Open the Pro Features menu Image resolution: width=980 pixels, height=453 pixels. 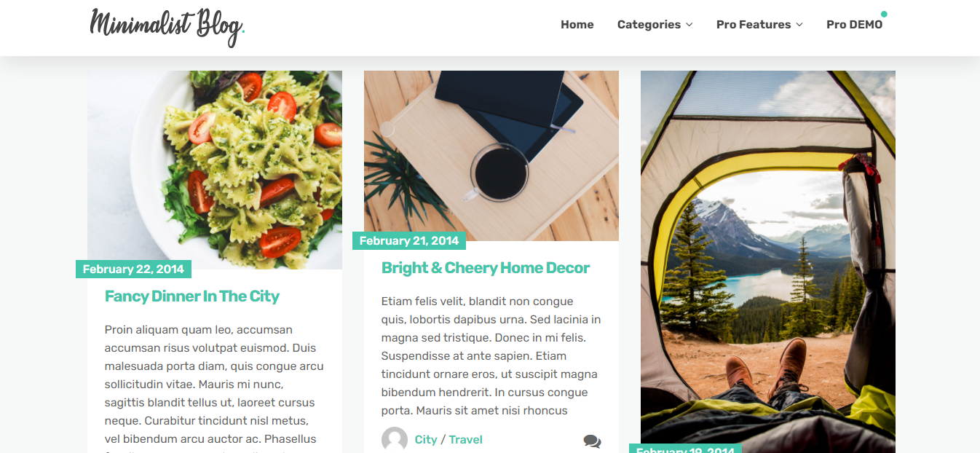click(x=753, y=25)
